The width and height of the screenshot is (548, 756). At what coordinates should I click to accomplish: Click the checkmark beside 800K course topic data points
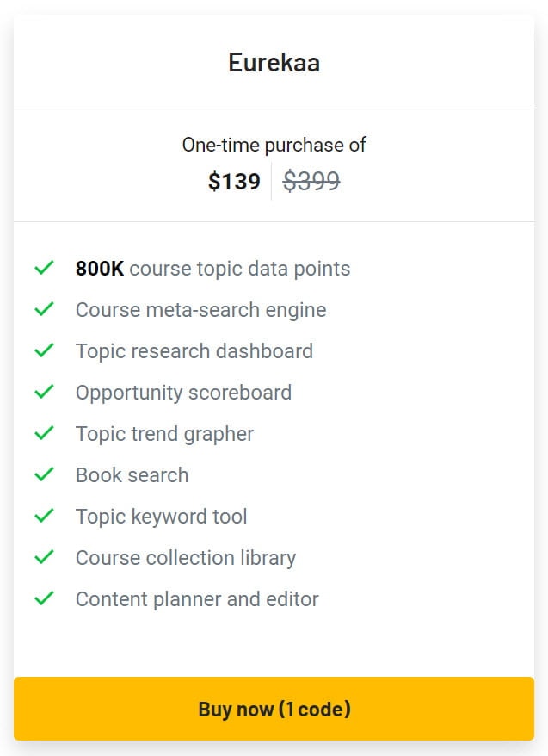(44, 268)
